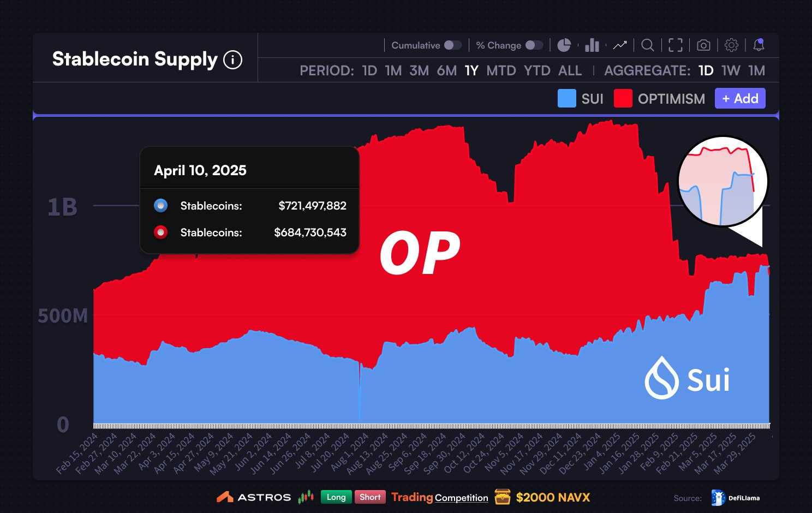Select the 6M period
The width and height of the screenshot is (812, 513).
446,71
